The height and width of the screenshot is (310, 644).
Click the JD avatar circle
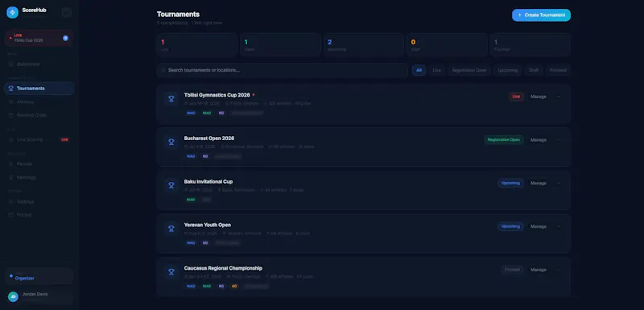[13, 296]
